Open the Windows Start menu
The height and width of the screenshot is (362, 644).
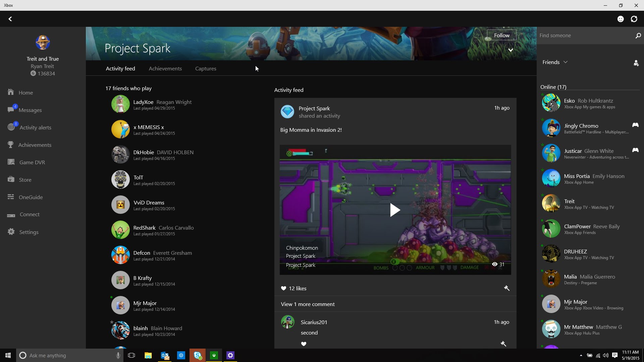tap(8, 355)
